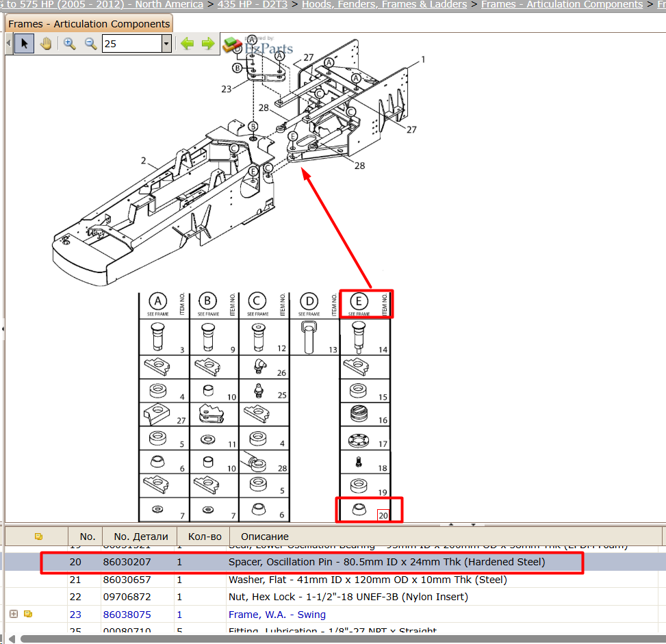Viewport: 666px width, 644px height.
Task: Select Spacer, Oscillation Pin description
Action: click(x=387, y=562)
